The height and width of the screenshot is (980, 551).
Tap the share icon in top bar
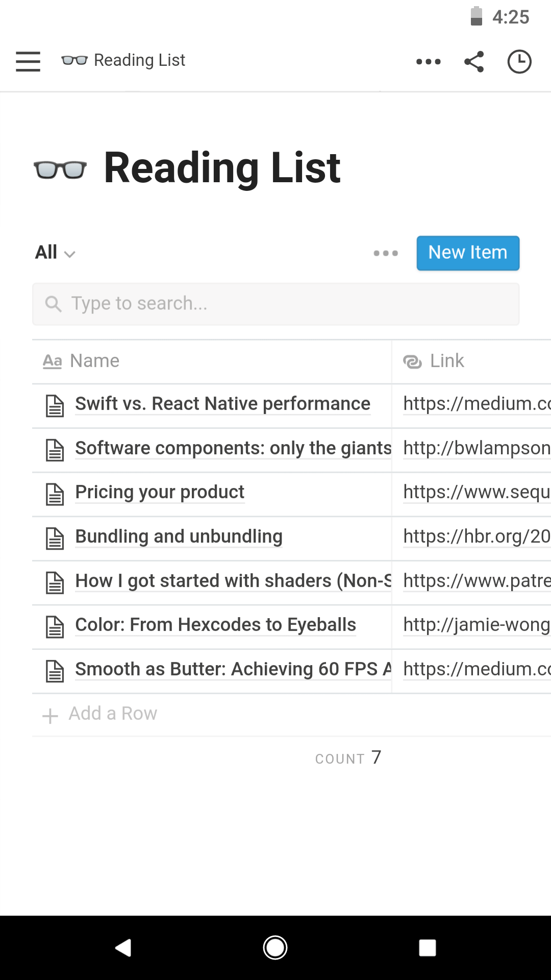474,61
